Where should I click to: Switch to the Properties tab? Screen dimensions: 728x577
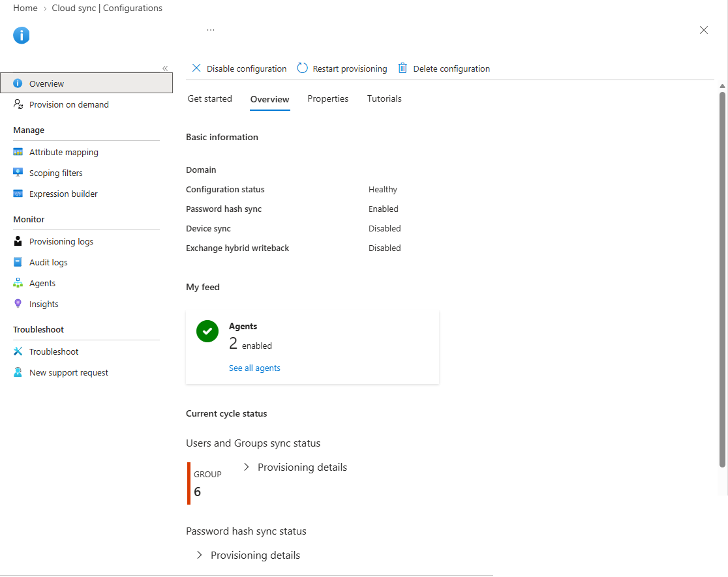tap(327, 99)
